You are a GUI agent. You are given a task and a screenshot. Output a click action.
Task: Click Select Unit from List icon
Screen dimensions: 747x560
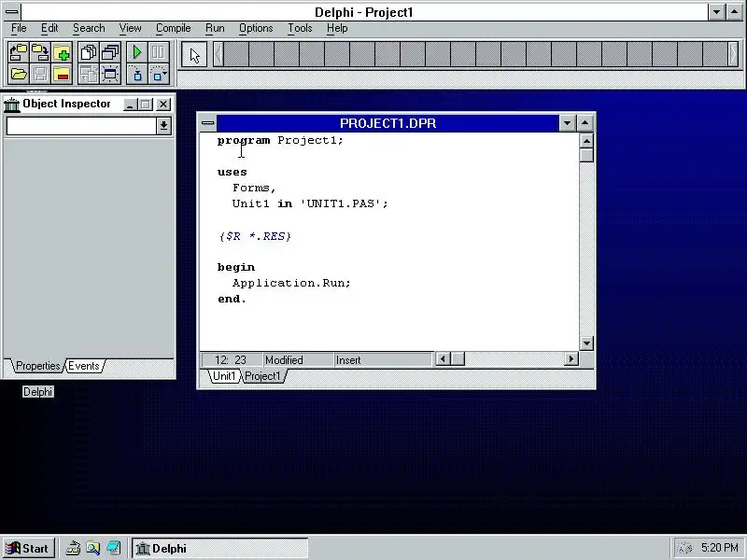coord(88,52)
